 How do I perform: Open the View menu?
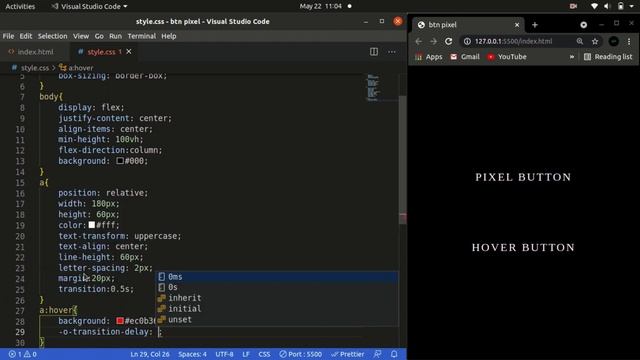click(x=81, y=36)
